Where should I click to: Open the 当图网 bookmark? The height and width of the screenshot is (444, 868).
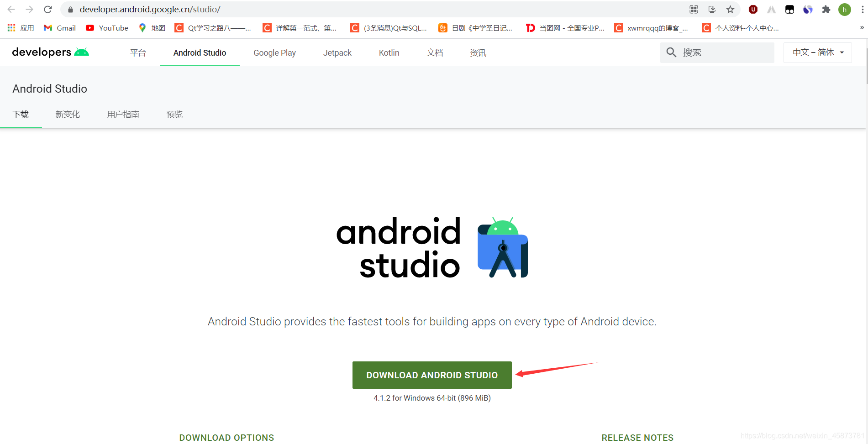[565, 28]
